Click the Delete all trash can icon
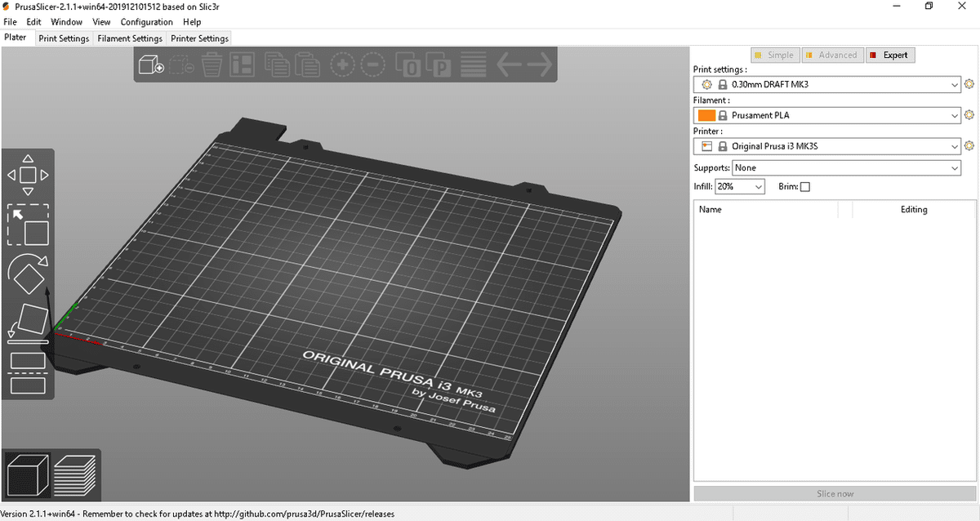This screenshot has height=521, width=980. pyautogui.click(x=212, y=65)
